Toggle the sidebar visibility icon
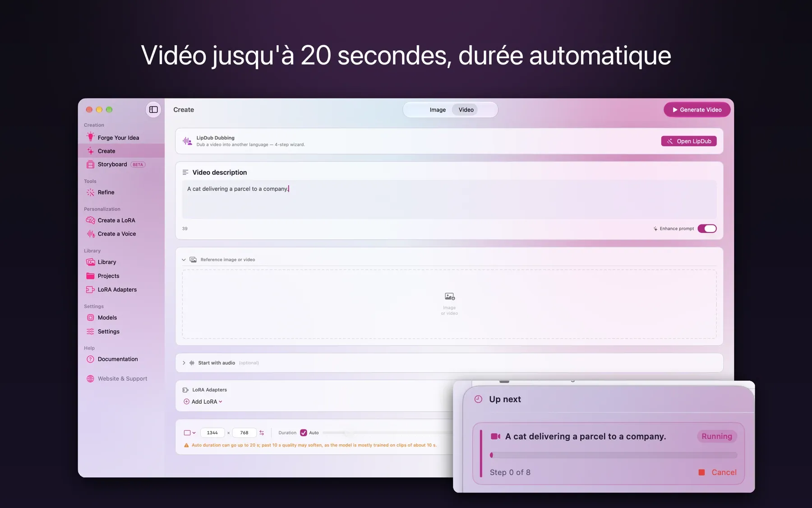The height and width of the screenshot is (508, 812). [153, 109]
